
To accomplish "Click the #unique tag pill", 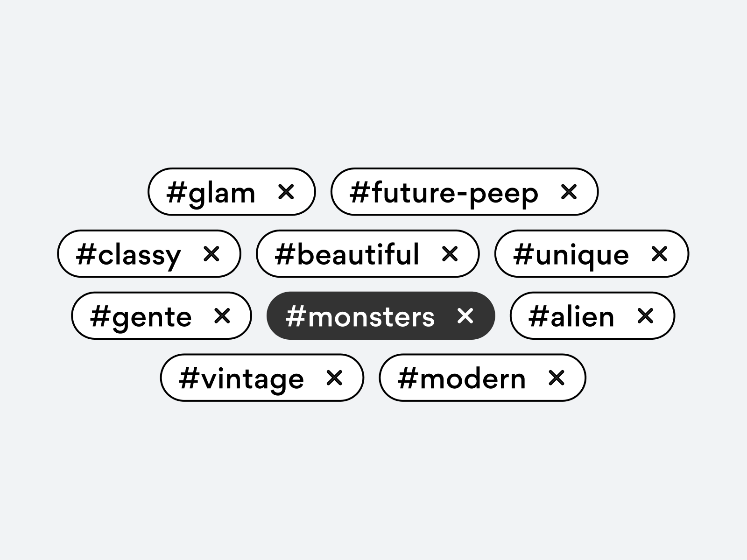I will tap(571, 254).
